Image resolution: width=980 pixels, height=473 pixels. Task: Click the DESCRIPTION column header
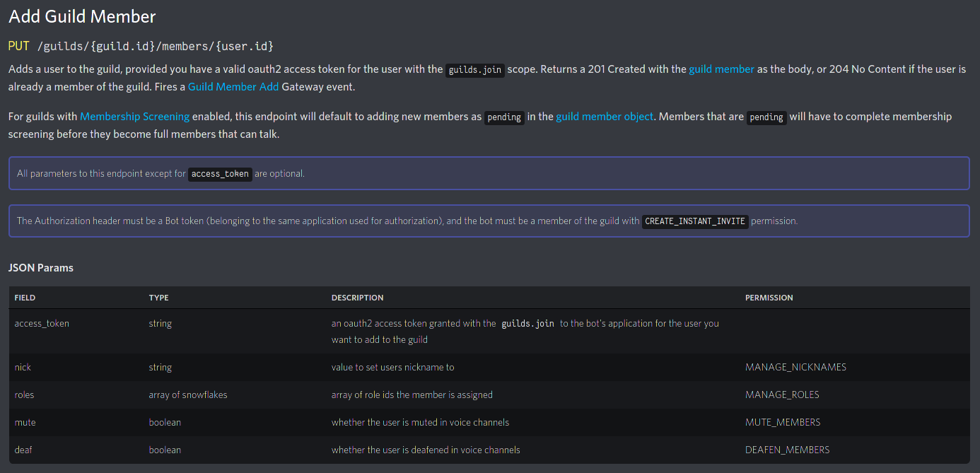point(357,298)
